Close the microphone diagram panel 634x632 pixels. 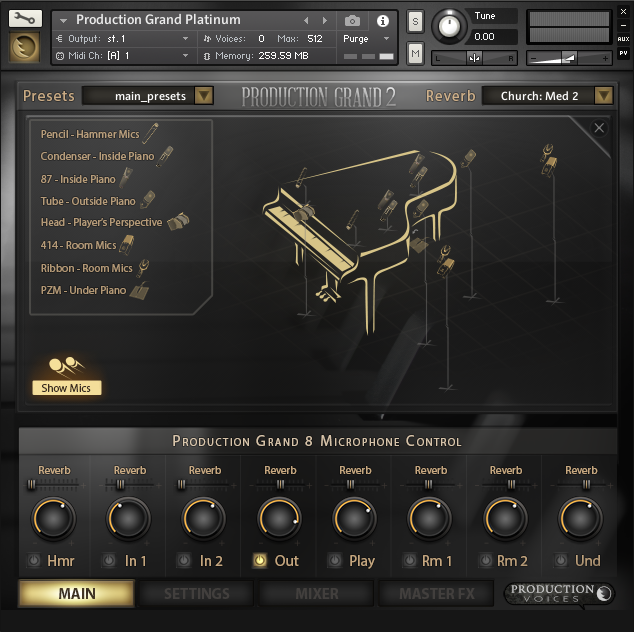click(x=599, y=128)
